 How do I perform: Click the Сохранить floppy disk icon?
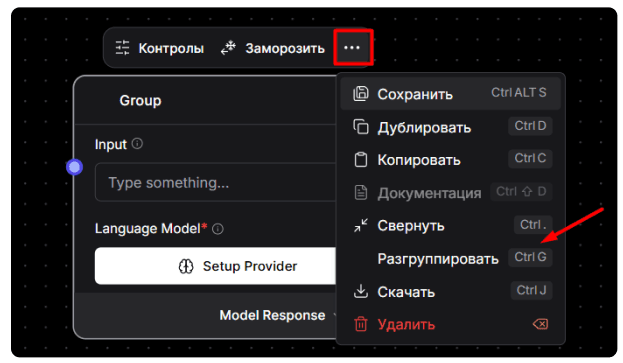click(x=361, y=94)
